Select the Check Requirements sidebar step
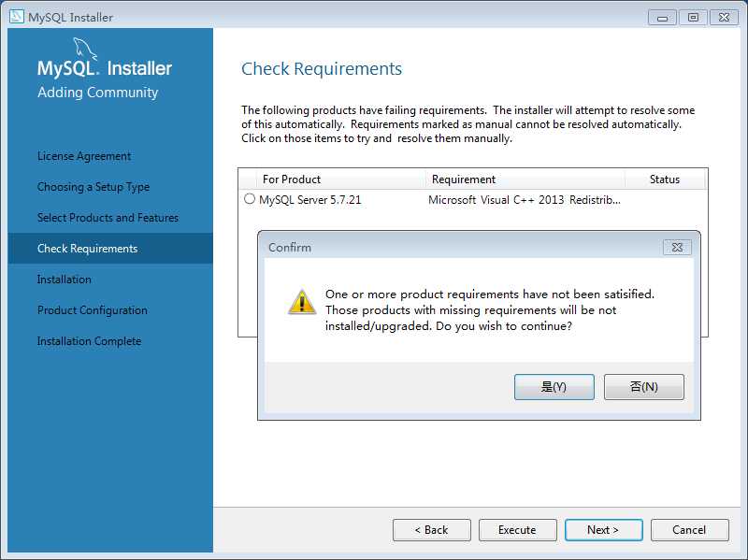 [110, 249]
